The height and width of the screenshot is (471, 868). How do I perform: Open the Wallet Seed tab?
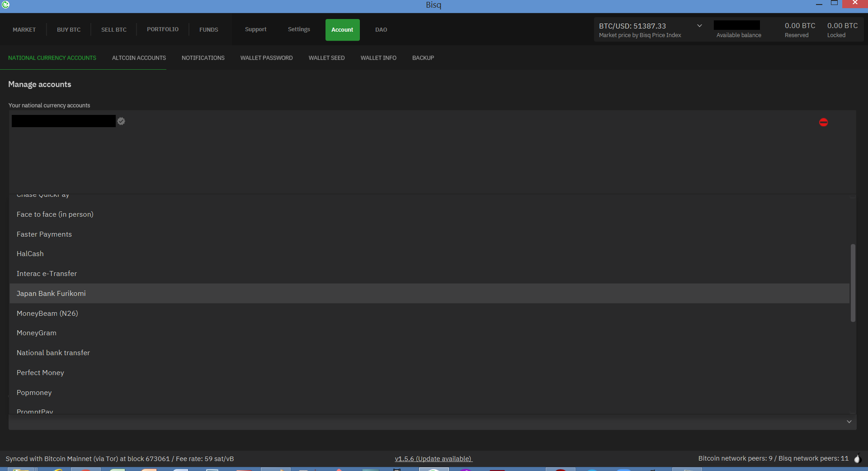(326, 58)
